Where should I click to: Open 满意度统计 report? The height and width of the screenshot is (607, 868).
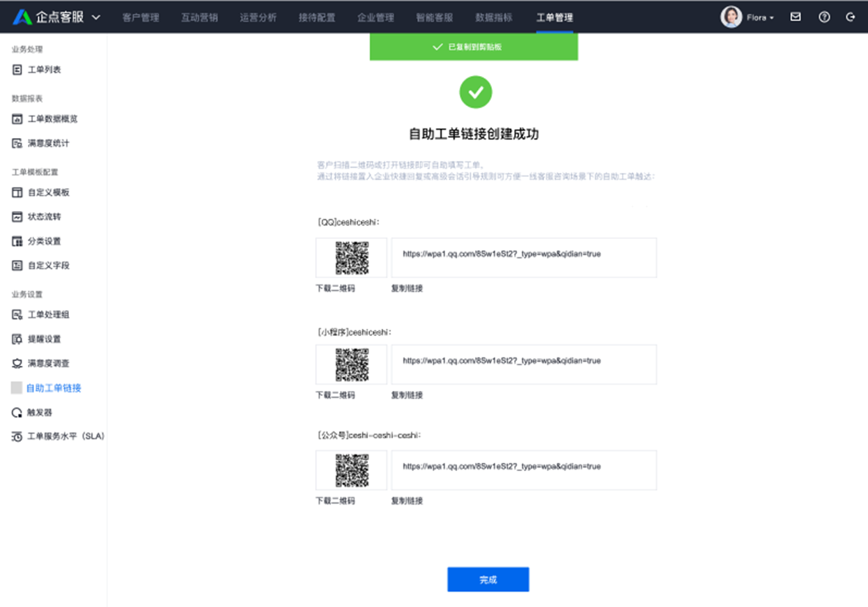pyautogui.click(x=49, y=144)
